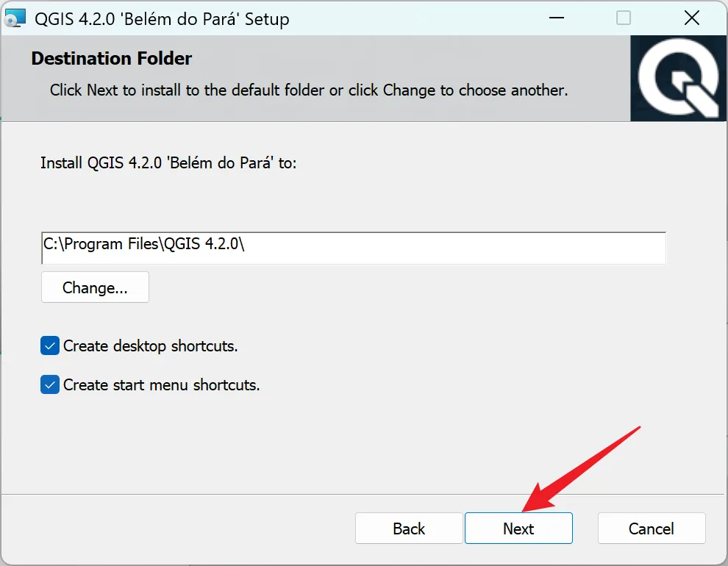The width and height of the screenshot is (728, 566).
Task: Uncheck Create start menu shortcuts
Action: click(x=50, y=384)
